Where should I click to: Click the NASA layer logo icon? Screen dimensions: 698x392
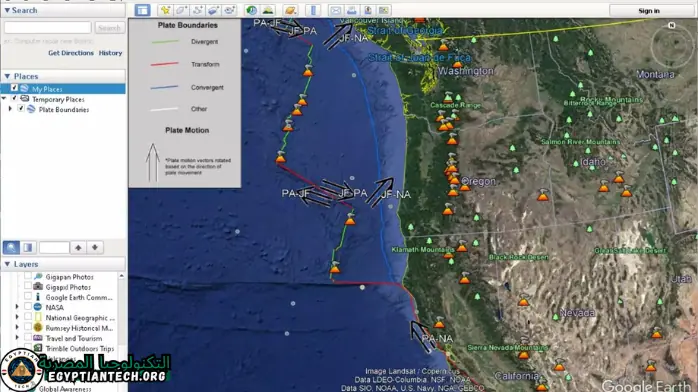pos(38,307)
